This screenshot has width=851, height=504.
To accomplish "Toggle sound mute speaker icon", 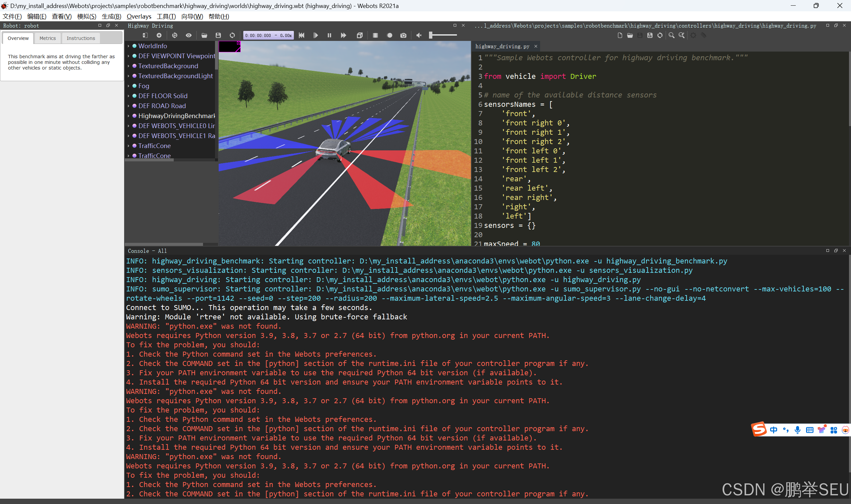I will point(419,35).
